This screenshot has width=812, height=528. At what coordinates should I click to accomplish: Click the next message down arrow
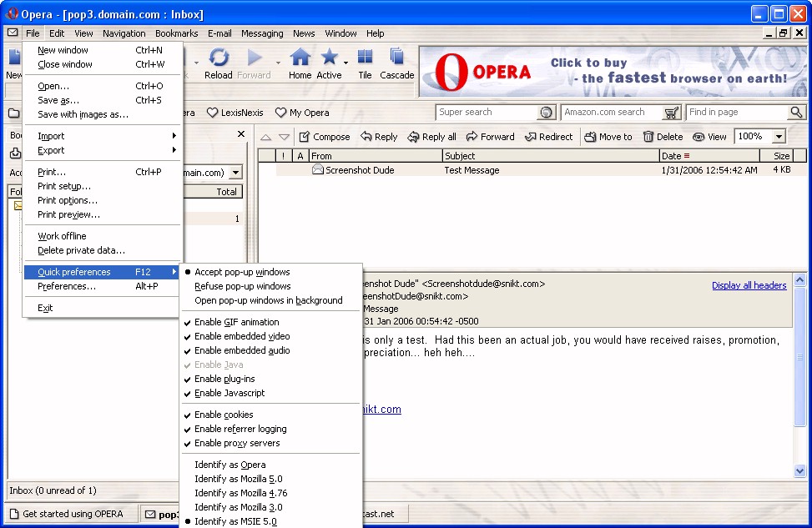point(284,137)
